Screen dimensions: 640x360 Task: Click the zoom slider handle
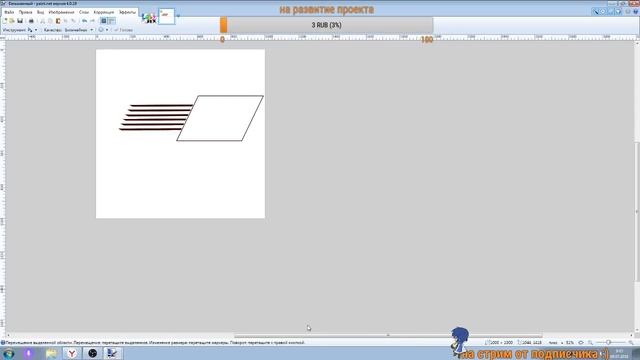(608, 342)
